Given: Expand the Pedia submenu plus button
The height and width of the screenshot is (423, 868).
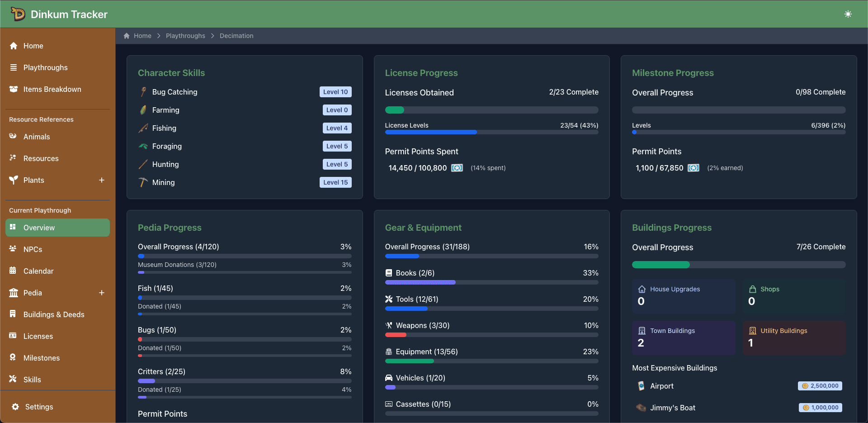Looking at the screenshot, I should click(102, 293).
